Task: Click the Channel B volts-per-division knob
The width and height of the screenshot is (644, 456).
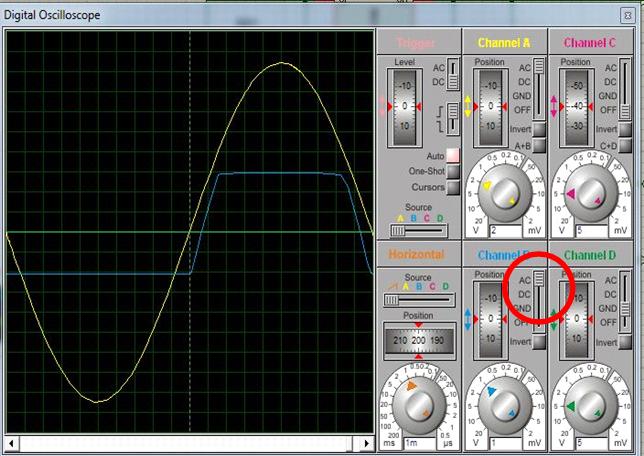Action: (505, 405)
